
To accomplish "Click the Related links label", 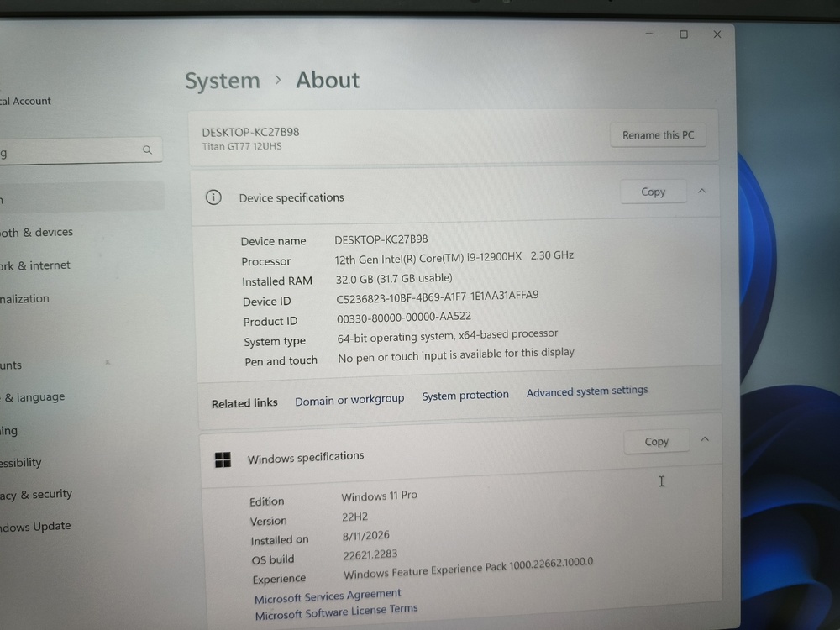I will click(244, 403).
